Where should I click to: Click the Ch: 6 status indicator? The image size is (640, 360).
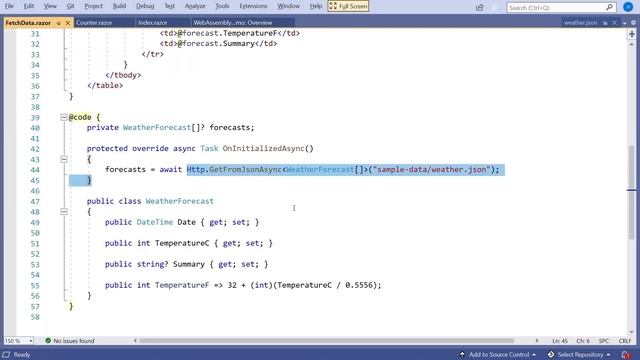tap(583, 341)
